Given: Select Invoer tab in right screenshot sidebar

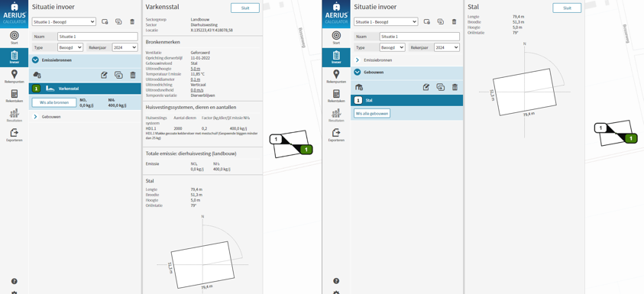Looking at the screenshot, I should 336,57.
